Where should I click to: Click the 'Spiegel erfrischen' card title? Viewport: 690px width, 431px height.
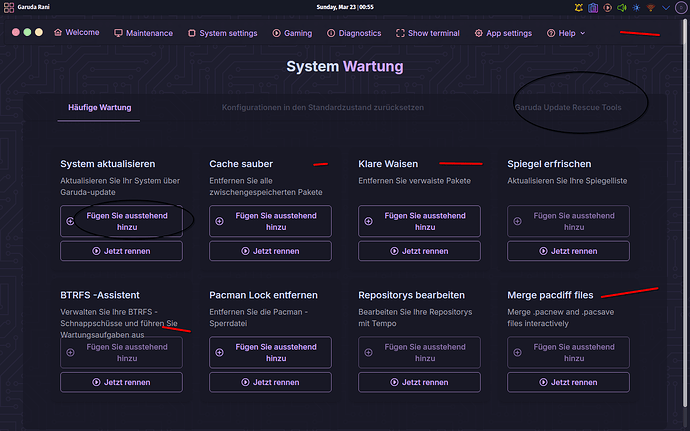(549, 164)
